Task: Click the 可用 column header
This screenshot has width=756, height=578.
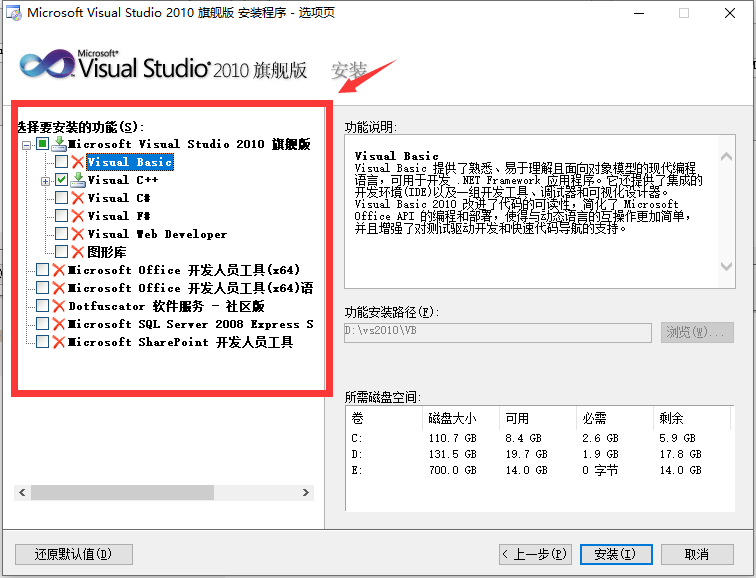Action: [x=538, y=418]
